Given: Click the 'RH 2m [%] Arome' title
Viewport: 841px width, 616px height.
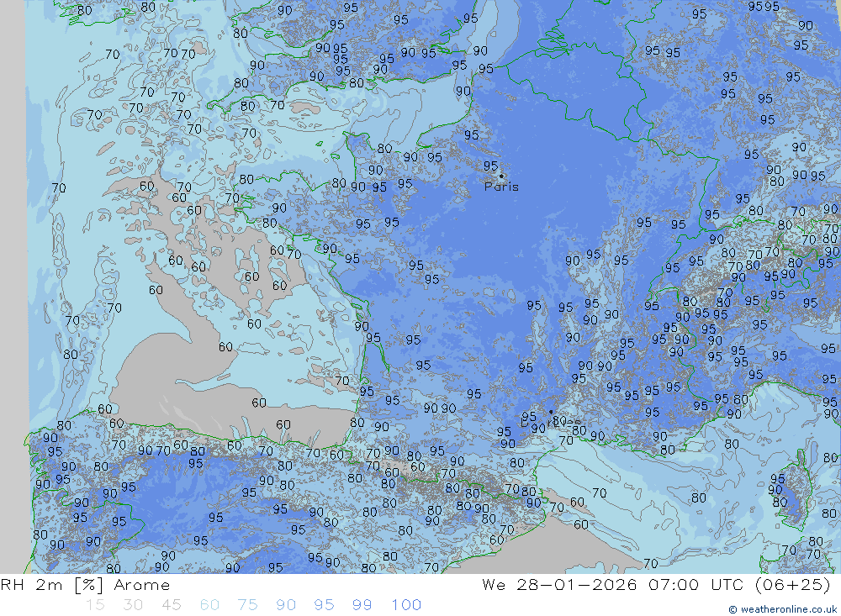Looking at the screenshot, I should point(85,585).
